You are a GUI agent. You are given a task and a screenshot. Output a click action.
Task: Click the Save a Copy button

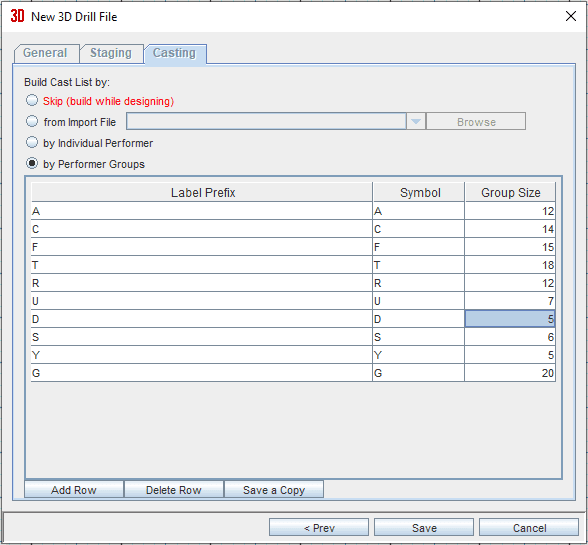click(x=274, y=489)
